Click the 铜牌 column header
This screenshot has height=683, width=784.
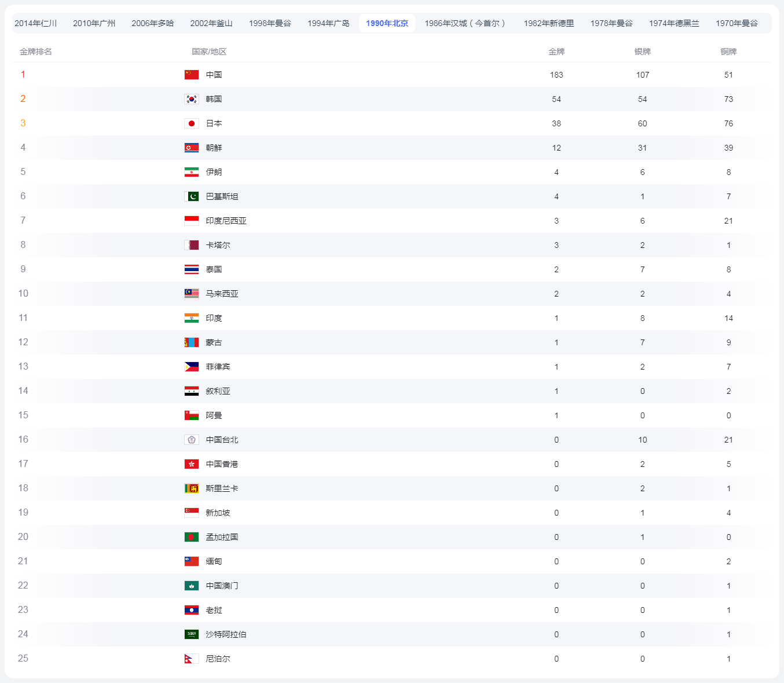728,52
